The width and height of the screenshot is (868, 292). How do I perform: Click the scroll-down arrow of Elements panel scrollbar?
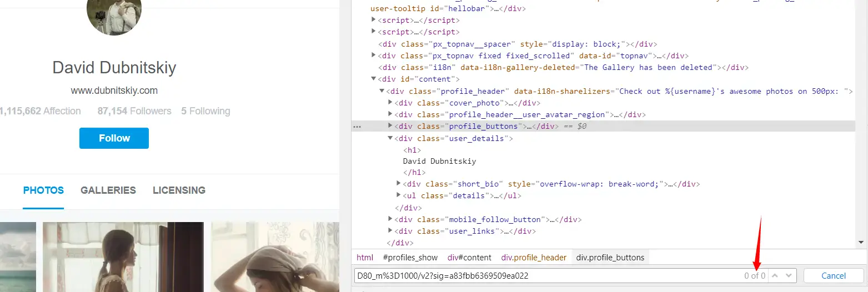coord(861,243)
